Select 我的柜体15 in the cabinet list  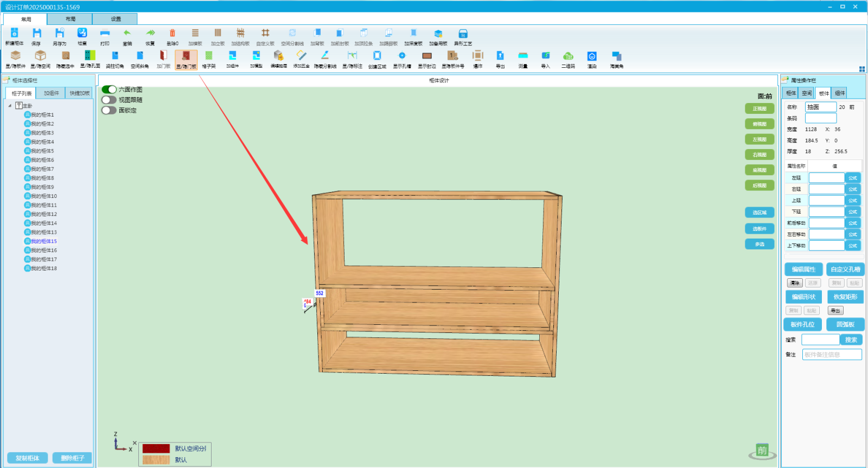pos(44,241)
